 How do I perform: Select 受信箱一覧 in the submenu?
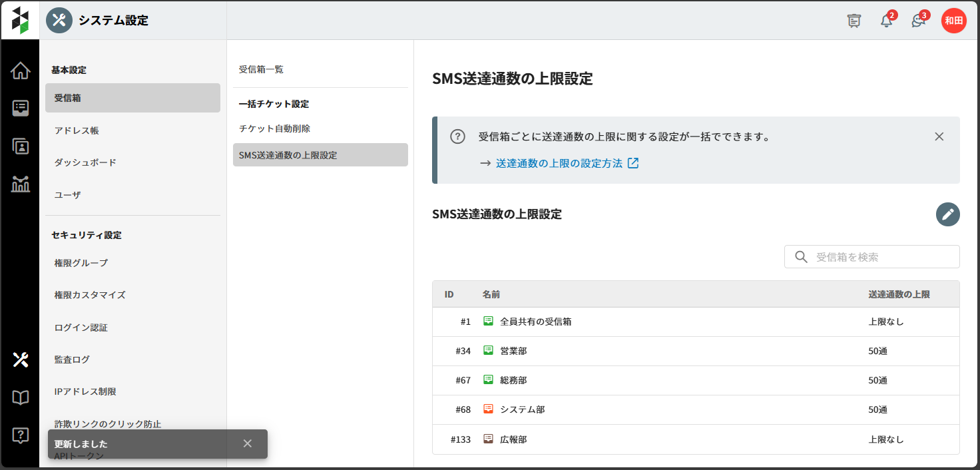coord(261,69)
